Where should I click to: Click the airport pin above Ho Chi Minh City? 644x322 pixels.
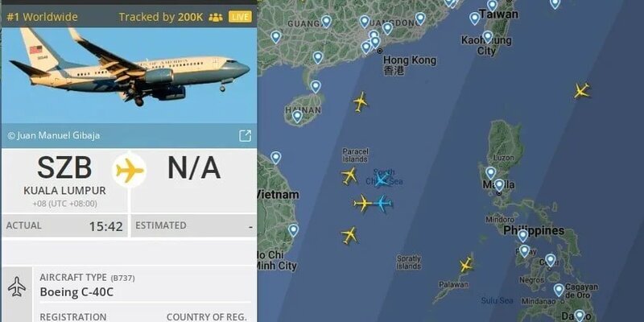pos(293,229)
